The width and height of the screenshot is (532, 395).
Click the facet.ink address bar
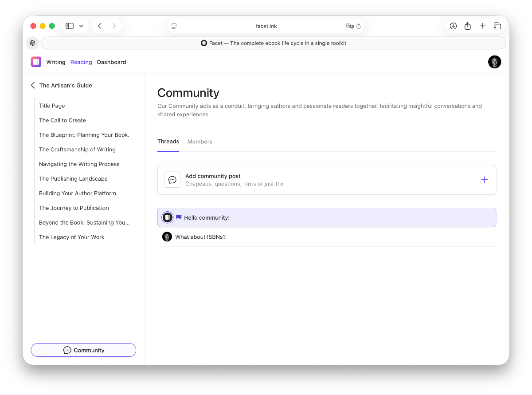click(x=266, y=26)
